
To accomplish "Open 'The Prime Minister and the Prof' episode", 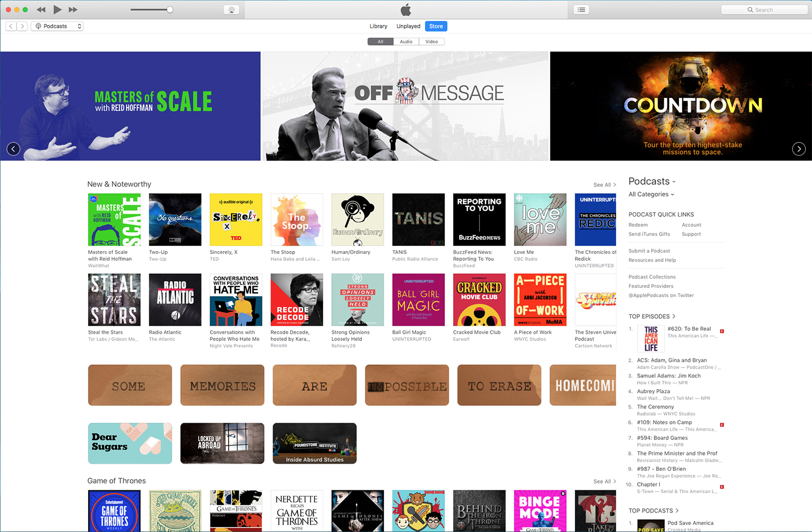I will click(x=677, y=454).
